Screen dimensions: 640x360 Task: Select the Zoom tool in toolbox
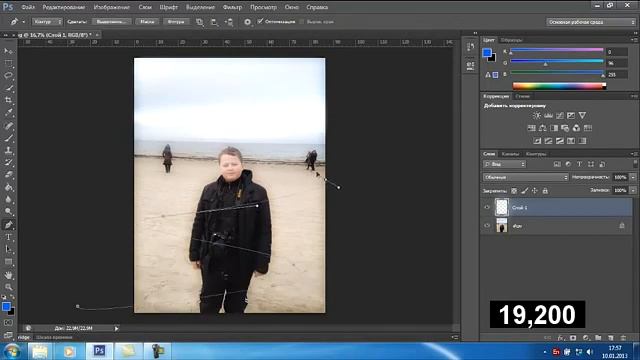(x=8, y=287)
